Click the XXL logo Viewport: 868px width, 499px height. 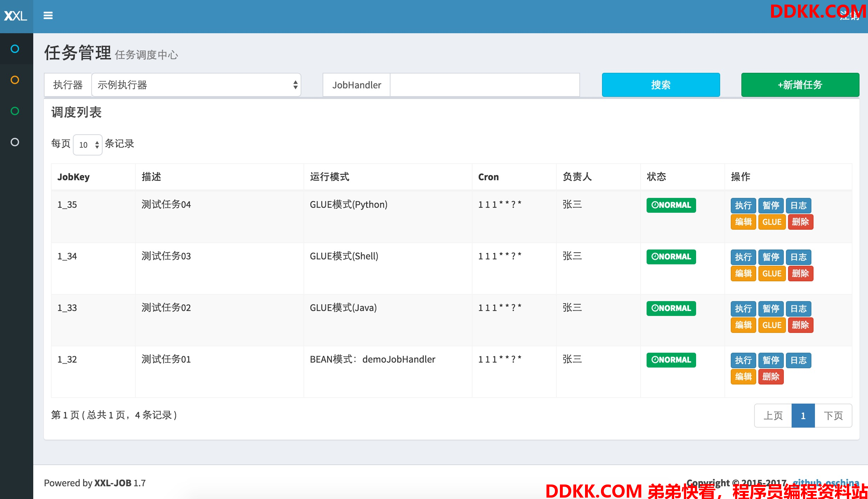point(16,16)
